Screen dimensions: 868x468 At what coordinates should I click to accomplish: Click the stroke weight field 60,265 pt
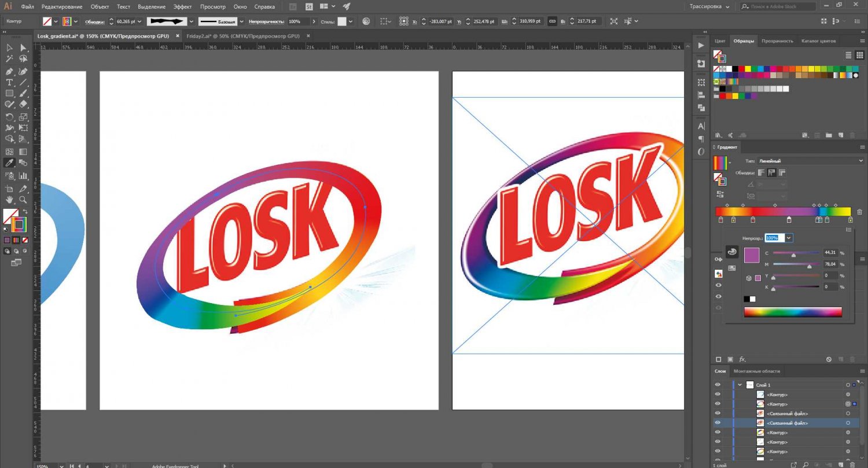[124, 21]
